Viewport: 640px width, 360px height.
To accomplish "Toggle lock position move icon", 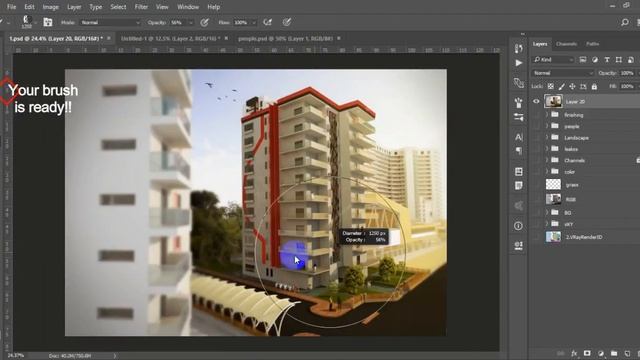I will (x=572, y=87).
